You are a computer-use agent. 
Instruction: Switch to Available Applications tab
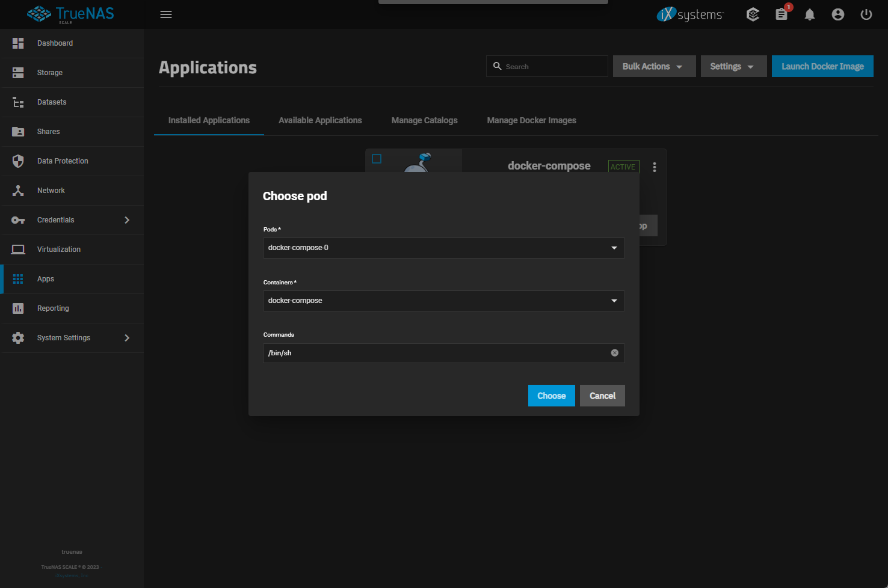pos(320,120)
